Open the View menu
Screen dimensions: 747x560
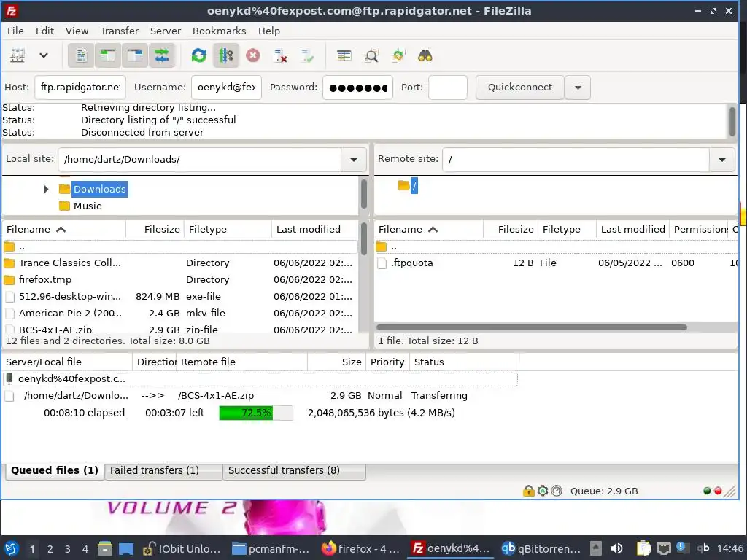[x=77, y=31]
